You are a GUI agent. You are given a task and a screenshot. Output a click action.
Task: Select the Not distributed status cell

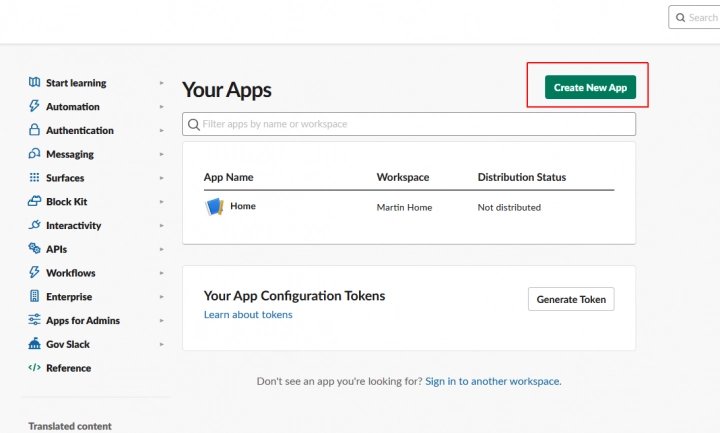[509, 207]
